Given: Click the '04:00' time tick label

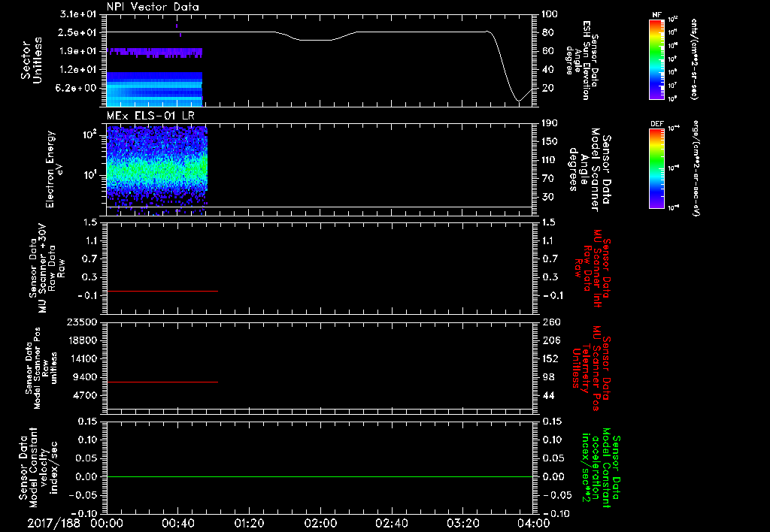Looking at the screenshot, I should pyautogui.click(x=534, y=523).
